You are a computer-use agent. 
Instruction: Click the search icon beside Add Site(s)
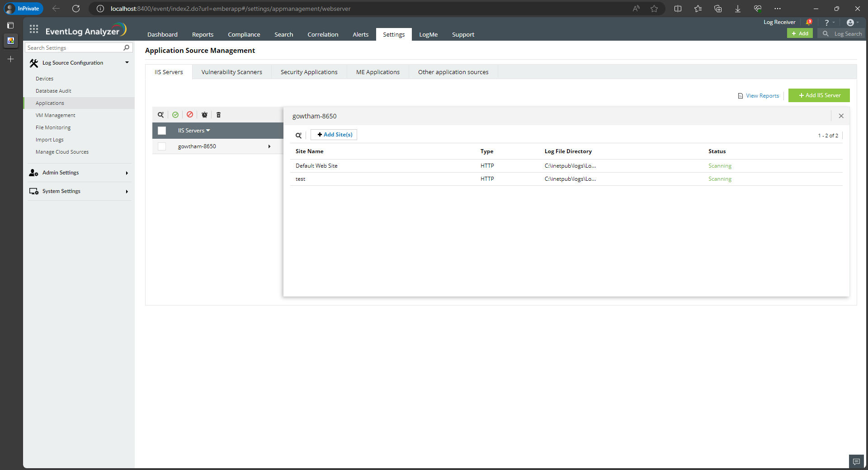click(298, 135)
